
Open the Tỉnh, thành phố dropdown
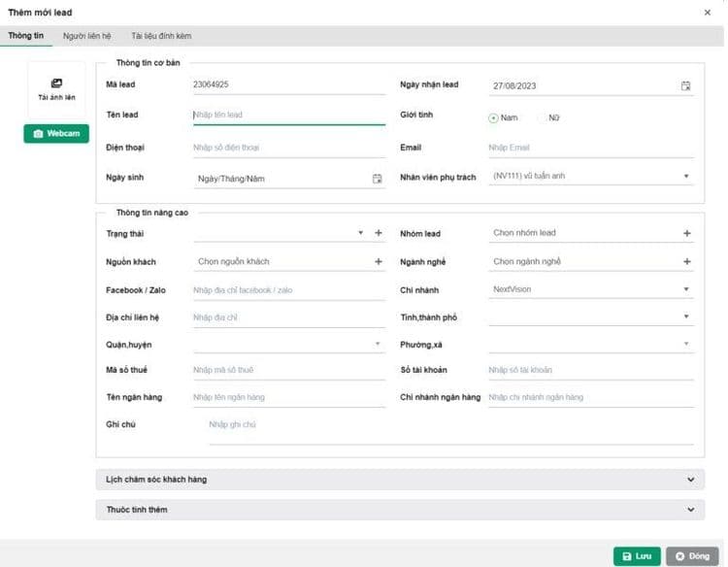click(x=686, y=317)
